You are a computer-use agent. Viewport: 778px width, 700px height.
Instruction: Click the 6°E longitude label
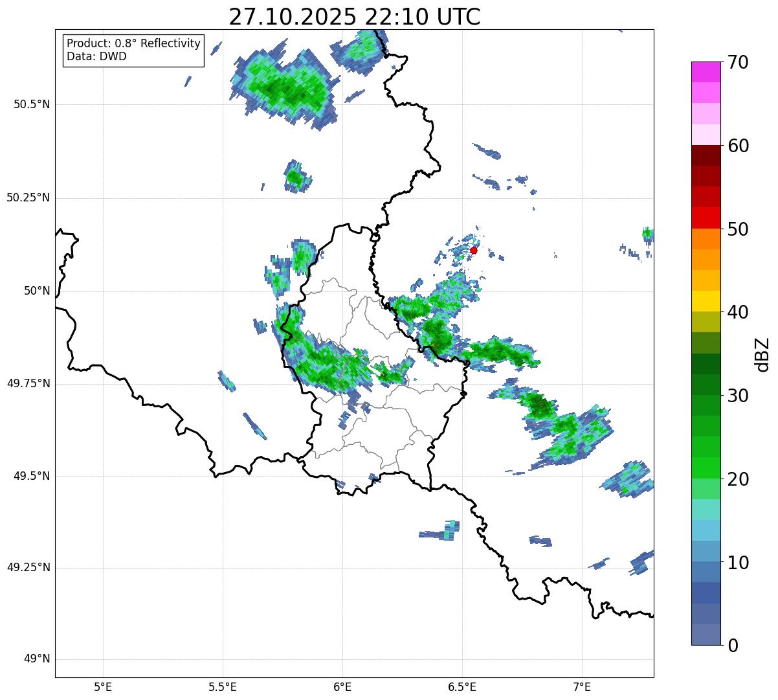tap(342, 686)
